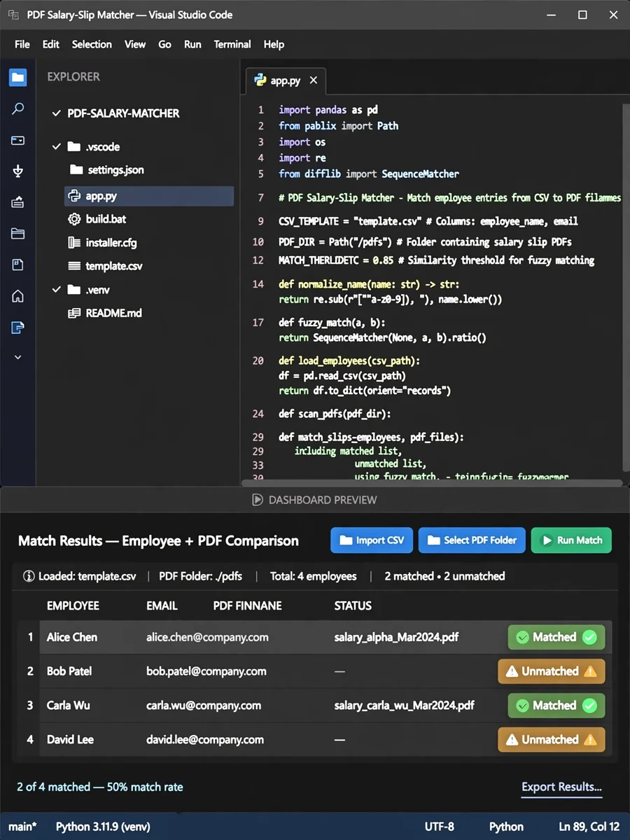Click the folder outline icon in activity bar
This screenshot has height=840, width=630.
point(18,234)
